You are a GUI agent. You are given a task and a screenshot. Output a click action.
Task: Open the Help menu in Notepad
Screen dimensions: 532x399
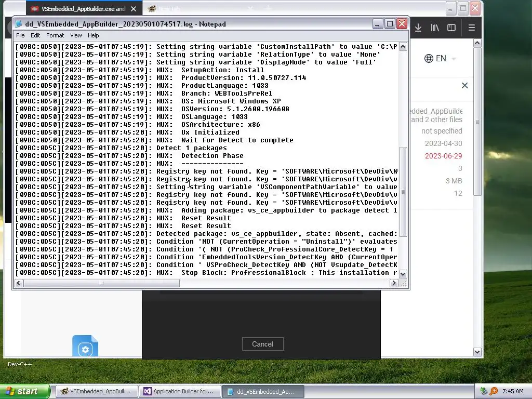pos(94,35)
